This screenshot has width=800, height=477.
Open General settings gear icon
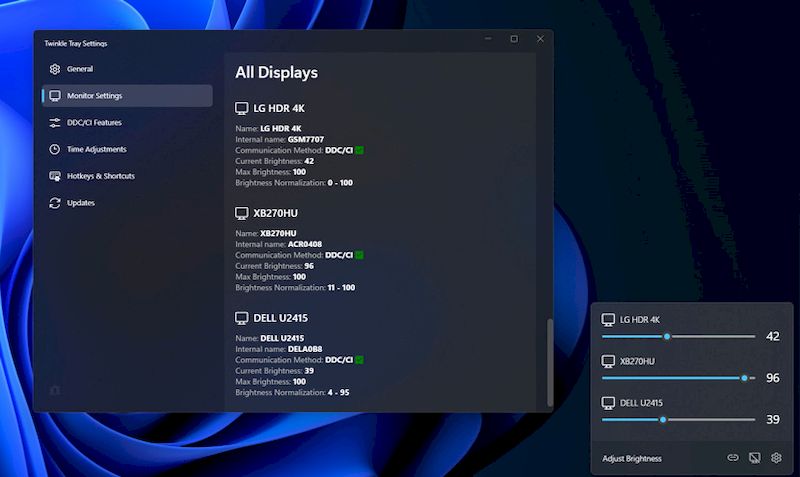tap(55, 69)
